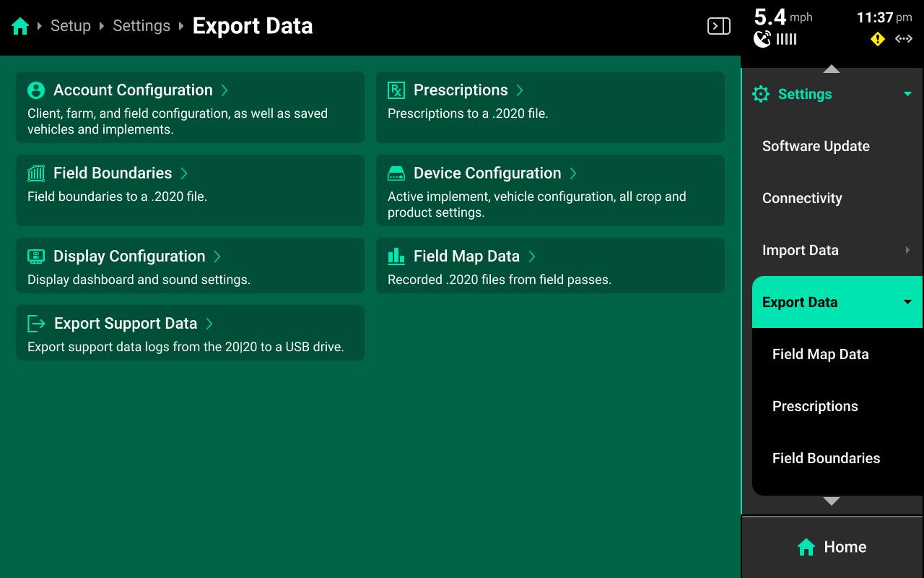The image size is (924, 578).
Task: Open Field Map Data sidebar subitem
Action: click(x=837, y=354)
